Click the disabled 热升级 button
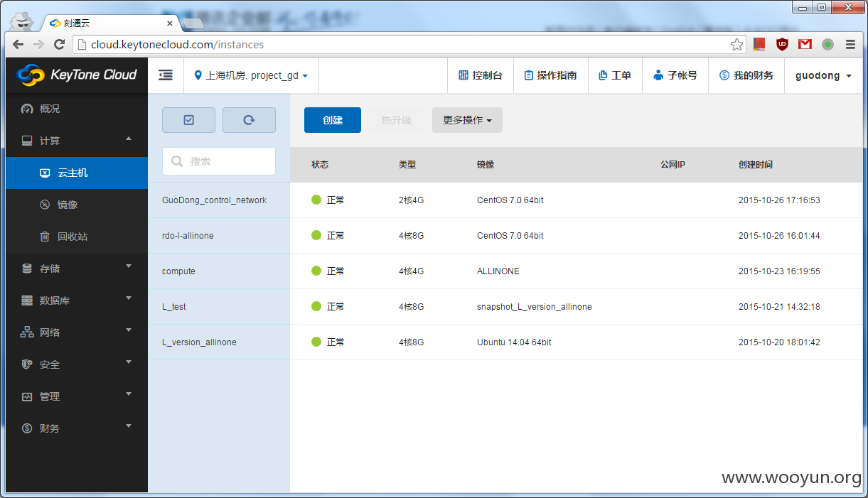The height and width of the screenshot is (498, 868). tap(396, 120)
